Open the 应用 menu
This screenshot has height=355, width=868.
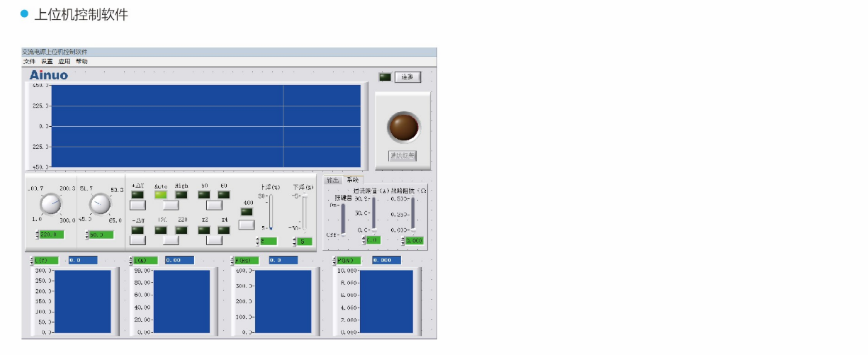click(64, 62)
